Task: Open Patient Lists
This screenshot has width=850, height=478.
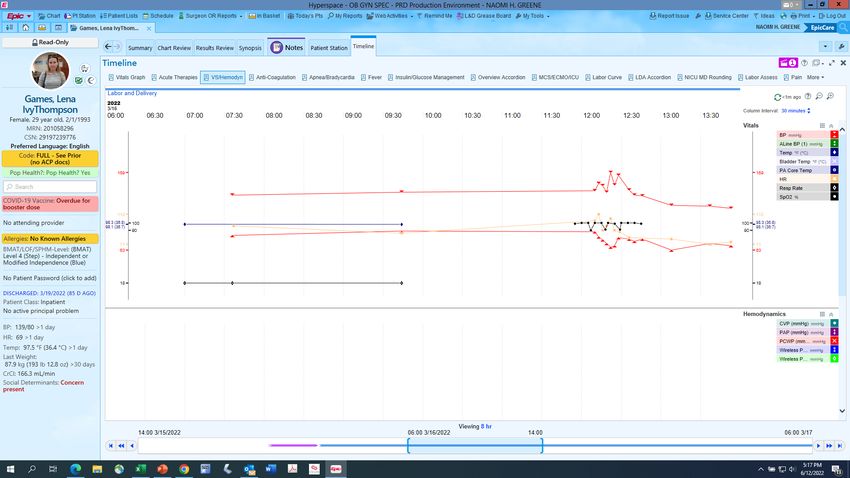Action: (x=119, y=16)
